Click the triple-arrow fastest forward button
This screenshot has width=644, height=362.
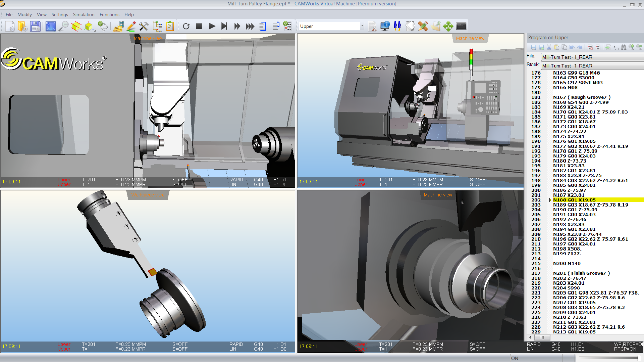250,26
